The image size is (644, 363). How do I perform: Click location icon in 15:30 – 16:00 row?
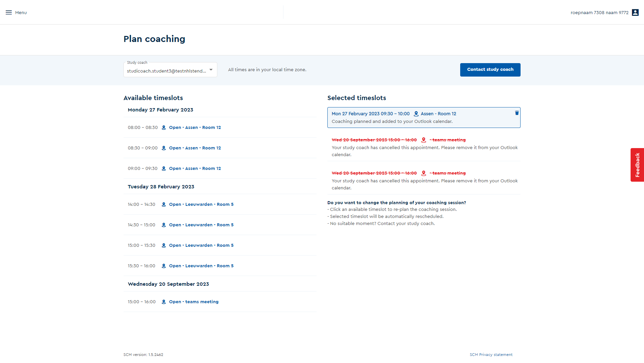pos(164,266)
